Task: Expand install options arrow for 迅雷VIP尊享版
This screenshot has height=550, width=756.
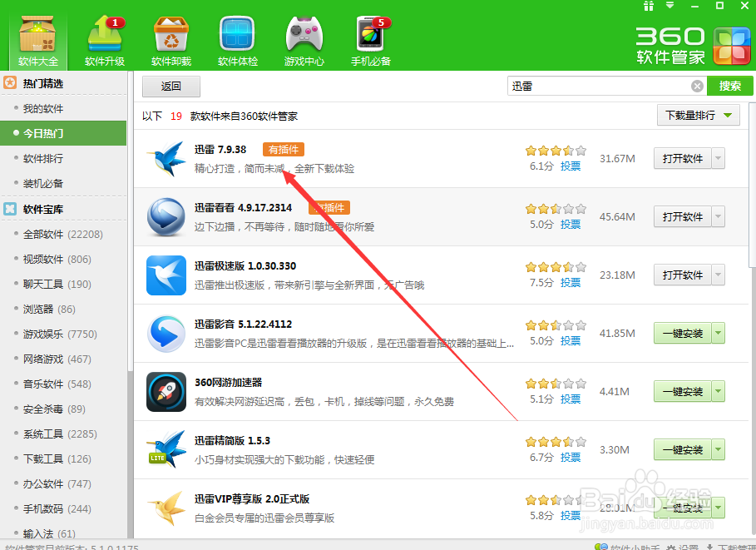Action: tap(719, 508)
